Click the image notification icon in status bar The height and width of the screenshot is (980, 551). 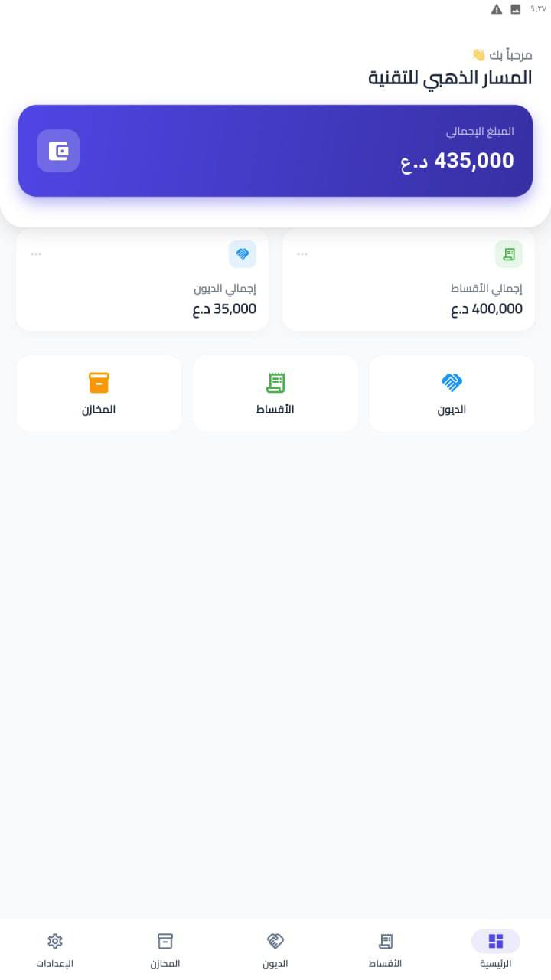(516, 9)
